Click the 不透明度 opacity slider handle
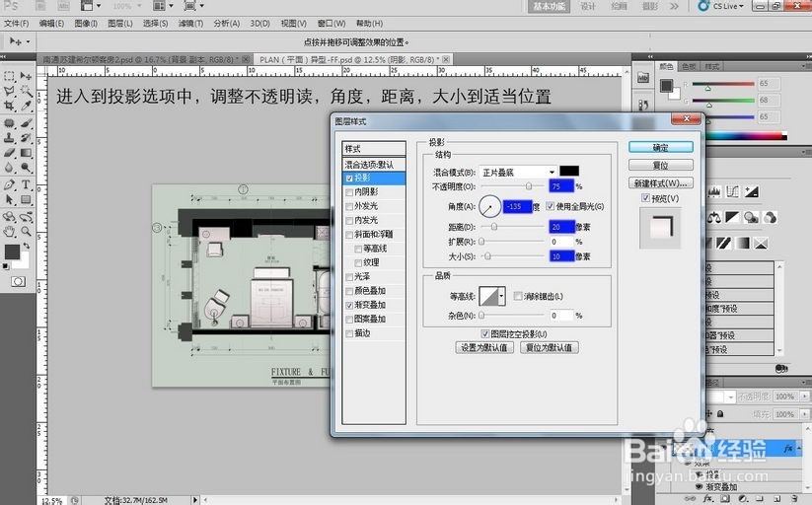The image size is (812, 505). [529, 186]
